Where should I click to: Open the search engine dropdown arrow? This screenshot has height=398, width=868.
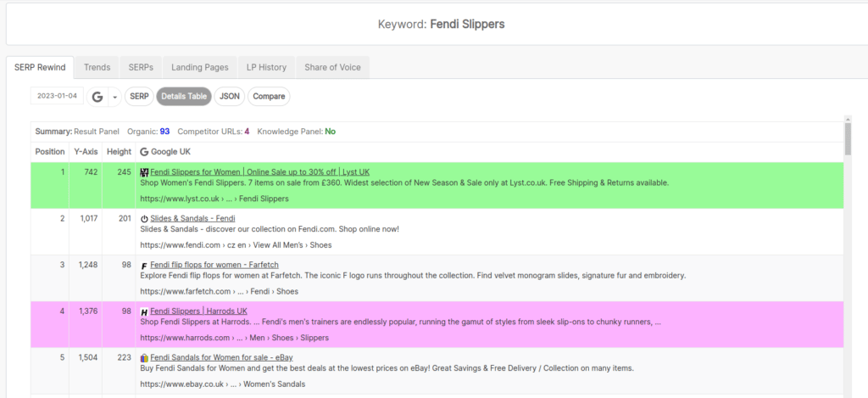pos(114,97)
